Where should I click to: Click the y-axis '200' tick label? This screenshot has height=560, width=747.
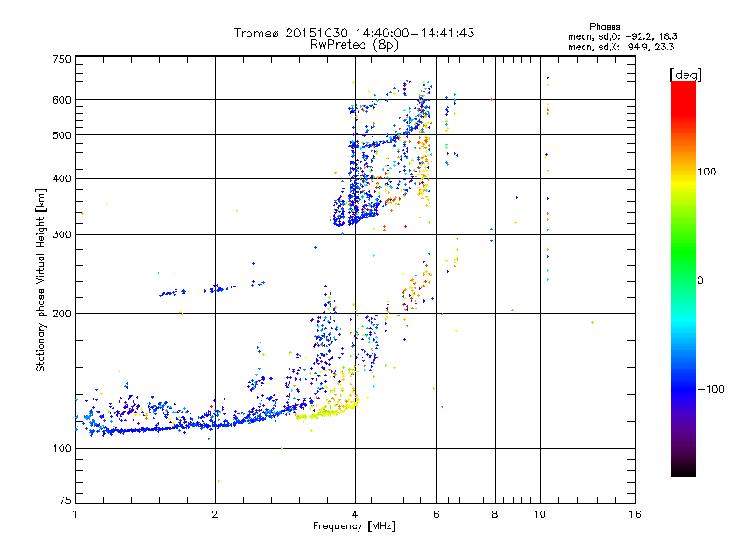tap(62, 314)
